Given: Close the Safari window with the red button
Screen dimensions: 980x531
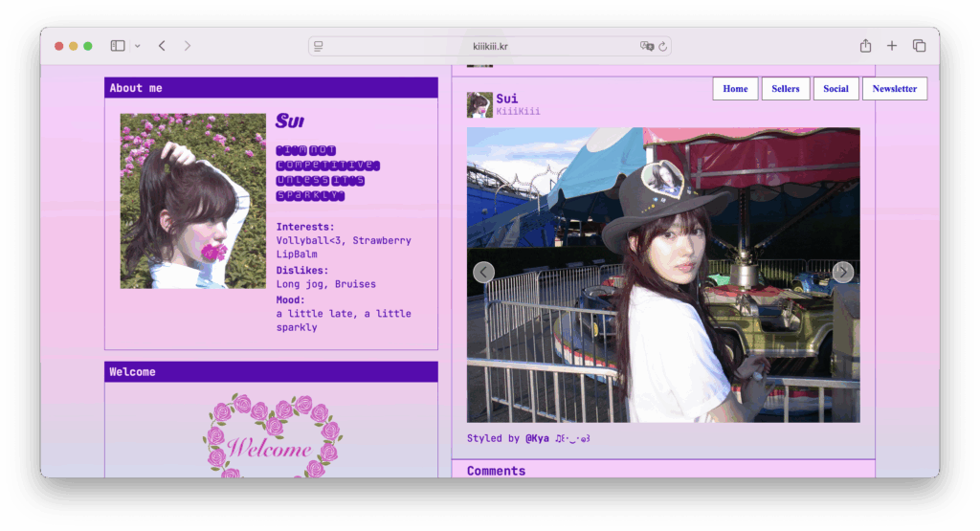Looking at the screenshot, I should [58, 46].
